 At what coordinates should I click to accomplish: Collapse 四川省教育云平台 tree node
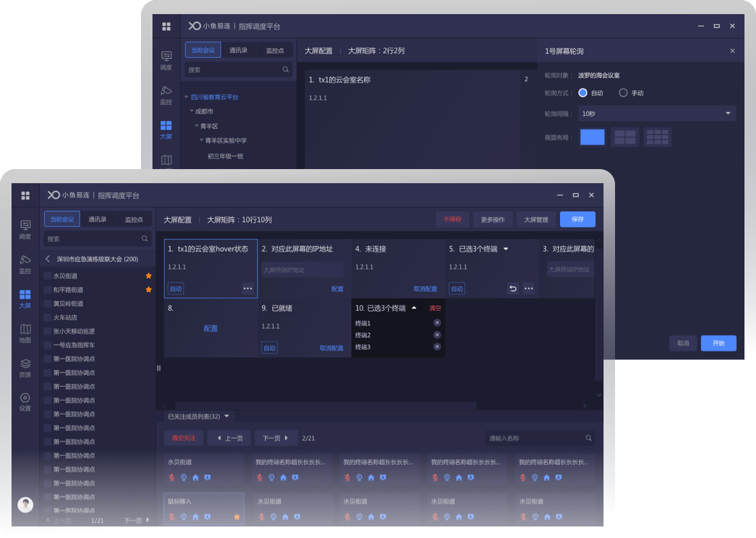pos(186,97)
